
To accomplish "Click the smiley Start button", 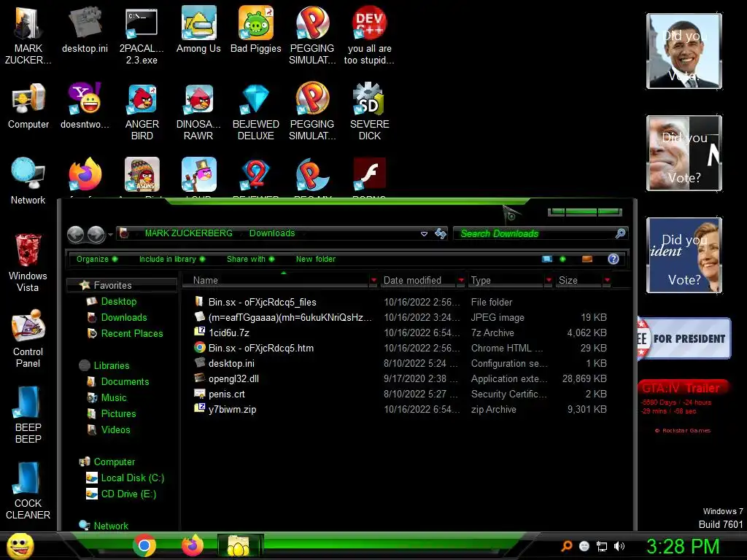I will click(x=20, y=545).
